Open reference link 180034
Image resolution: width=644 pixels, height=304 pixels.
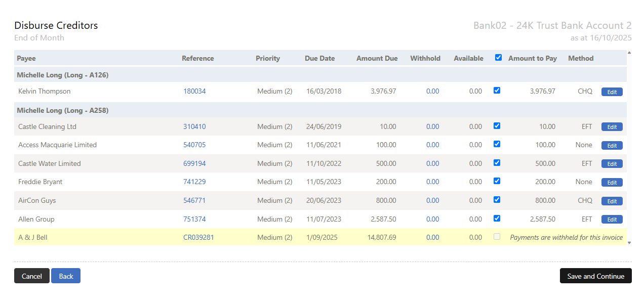click(x=194, y=92)
